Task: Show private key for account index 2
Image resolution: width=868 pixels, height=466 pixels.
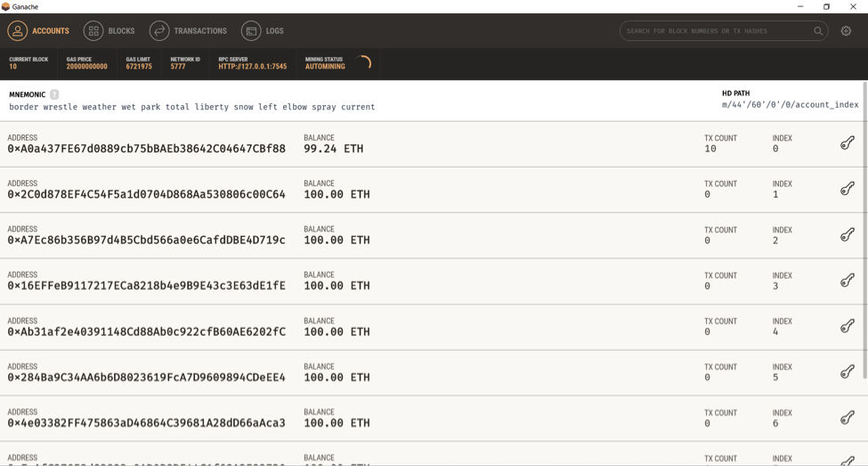Action: click(847, 235)
